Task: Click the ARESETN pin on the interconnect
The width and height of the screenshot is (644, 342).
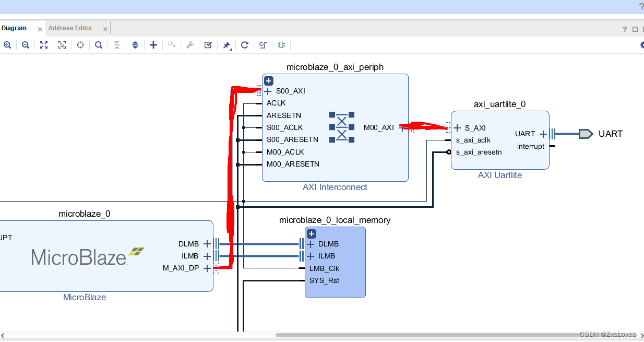Action: [x=284, y=115]
